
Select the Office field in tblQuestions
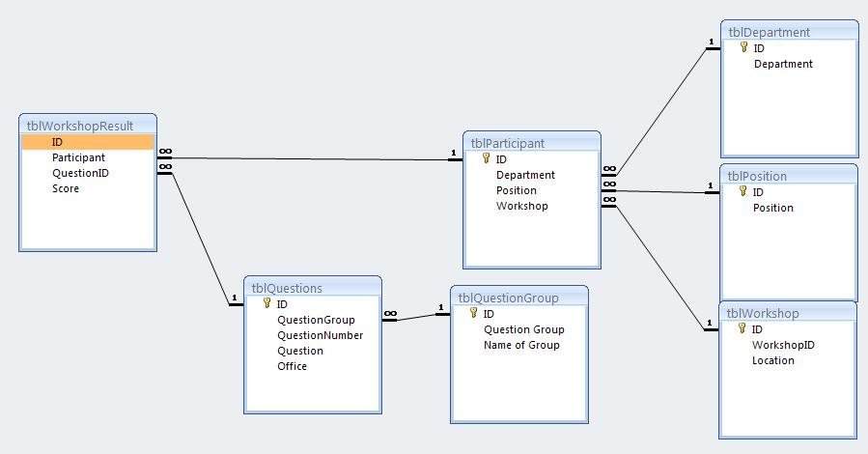(292, 366)
